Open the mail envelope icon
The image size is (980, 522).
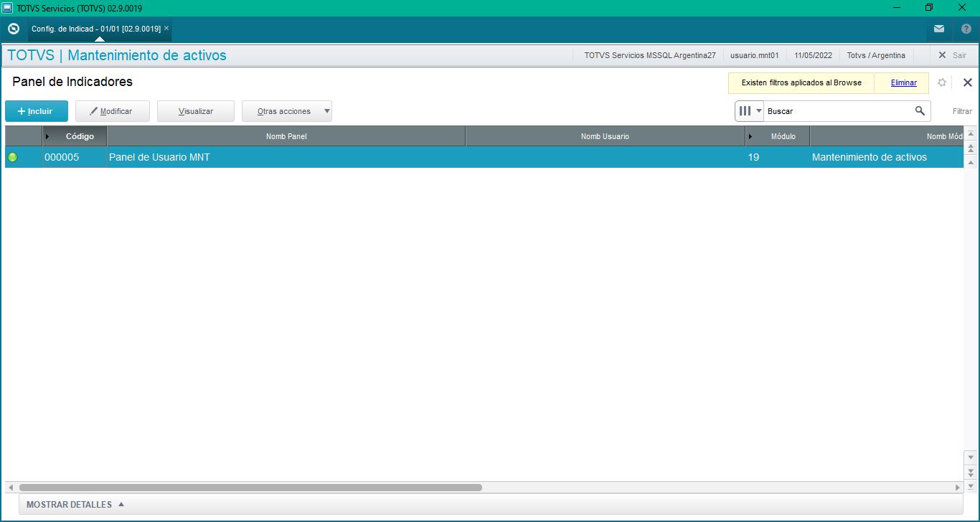click(939, 29)
